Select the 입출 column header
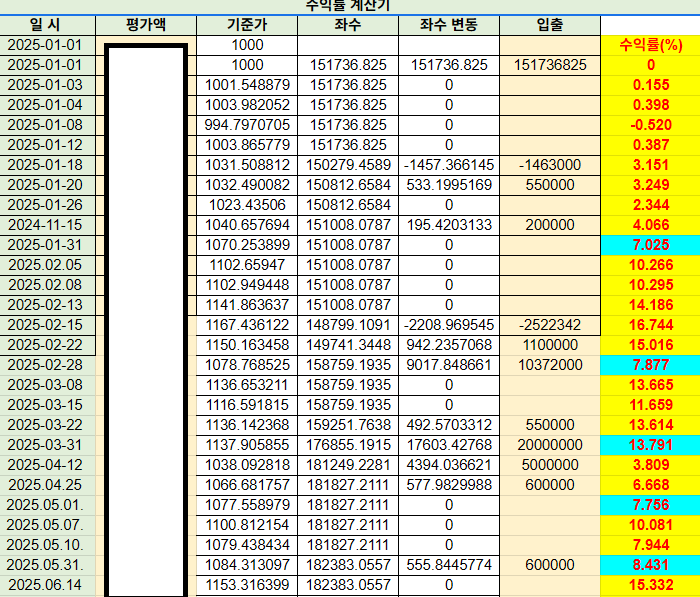700x597 pixels. pos(550,25)
